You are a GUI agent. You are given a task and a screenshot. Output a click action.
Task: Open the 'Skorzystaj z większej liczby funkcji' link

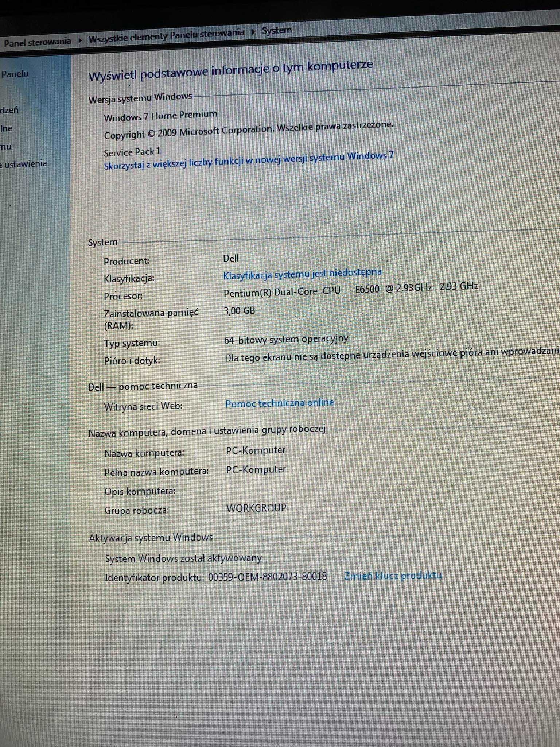click(249, 160)
